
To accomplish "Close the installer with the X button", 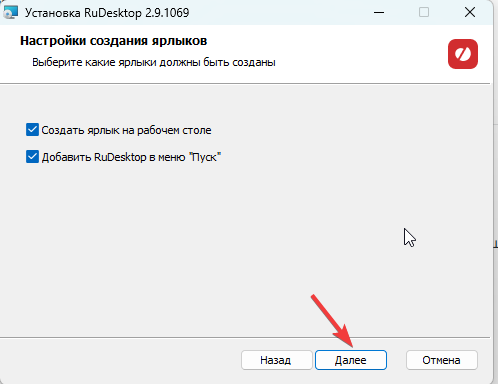I will pyautogui.click(x=470, y=13).
